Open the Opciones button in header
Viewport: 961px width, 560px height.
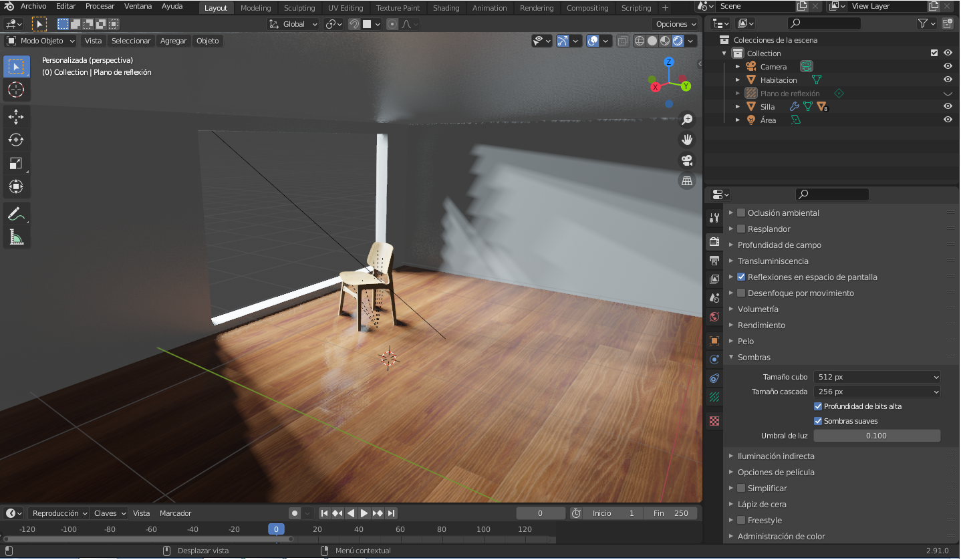coord(675,24)
